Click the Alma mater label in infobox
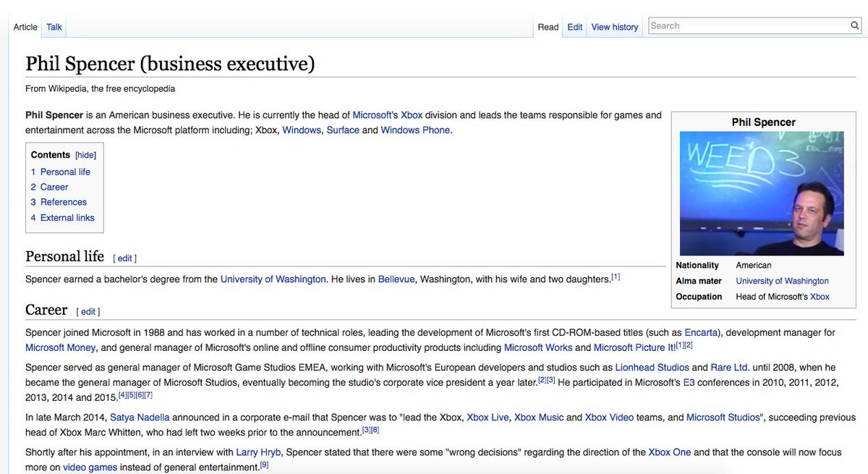Screen dimensions: 868x474 pyautogui.click(x=699, y=281)
